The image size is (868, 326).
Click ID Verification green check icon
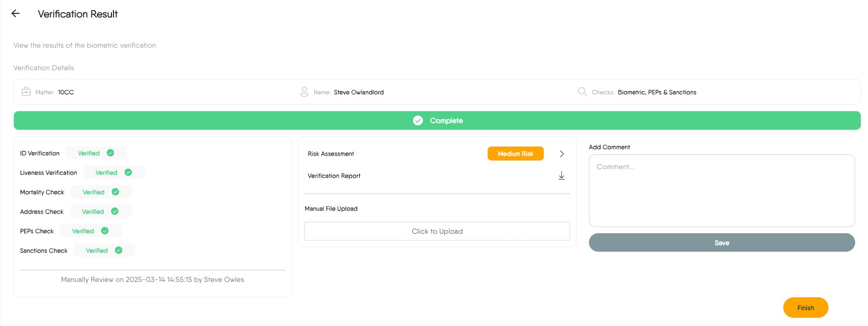pyautogui.click(x=110, y=153)
